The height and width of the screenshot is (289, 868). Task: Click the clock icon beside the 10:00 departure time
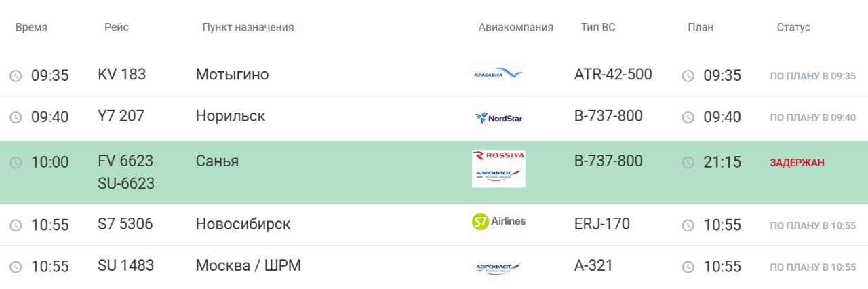coord(16,163)
